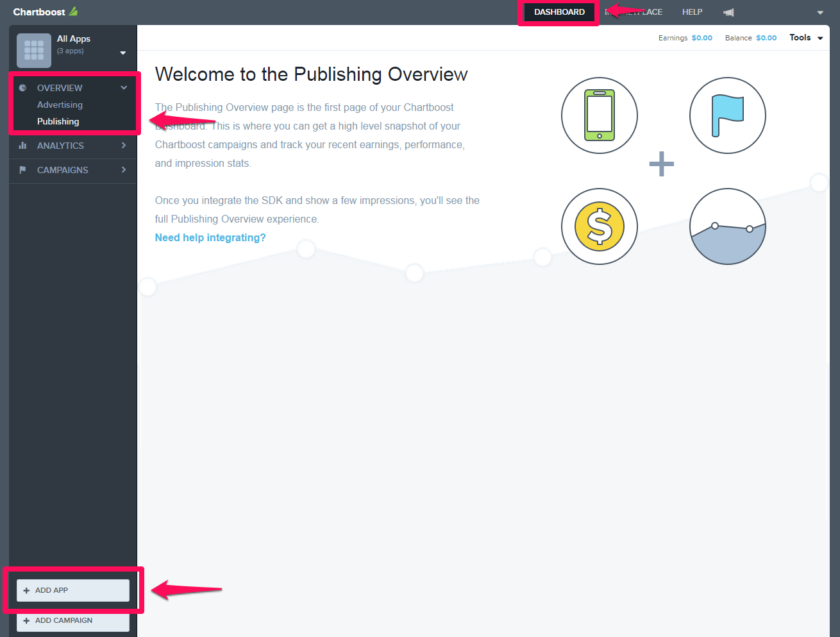This screenshot has width=840, height=637.
Task: Click the gold dollar coin circle
Action: tap(599, 226)
